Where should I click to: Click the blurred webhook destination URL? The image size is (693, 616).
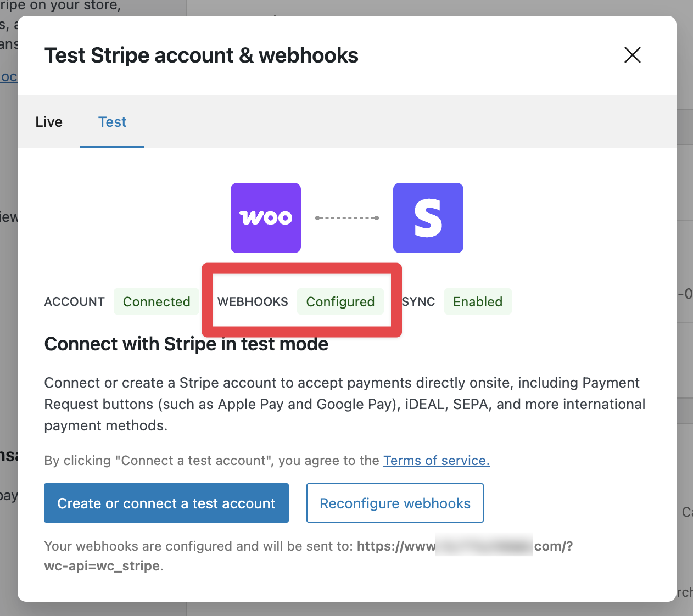click(x=483, y=546)
